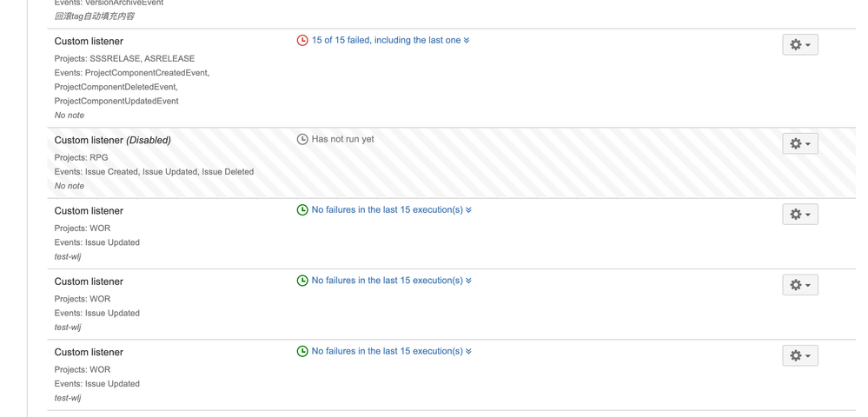
Task: Expand double chevron of second WOR listener status
Action: (469, 281)
